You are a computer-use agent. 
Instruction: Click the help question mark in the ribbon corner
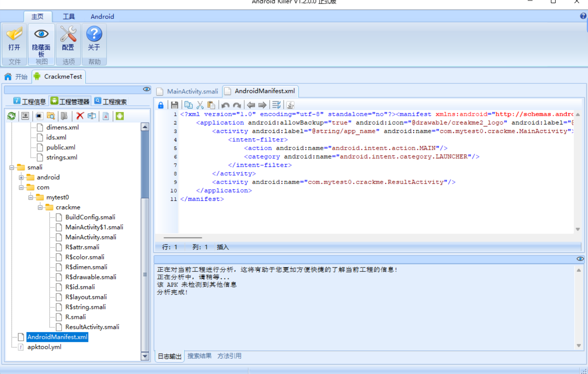click(583, 16)
